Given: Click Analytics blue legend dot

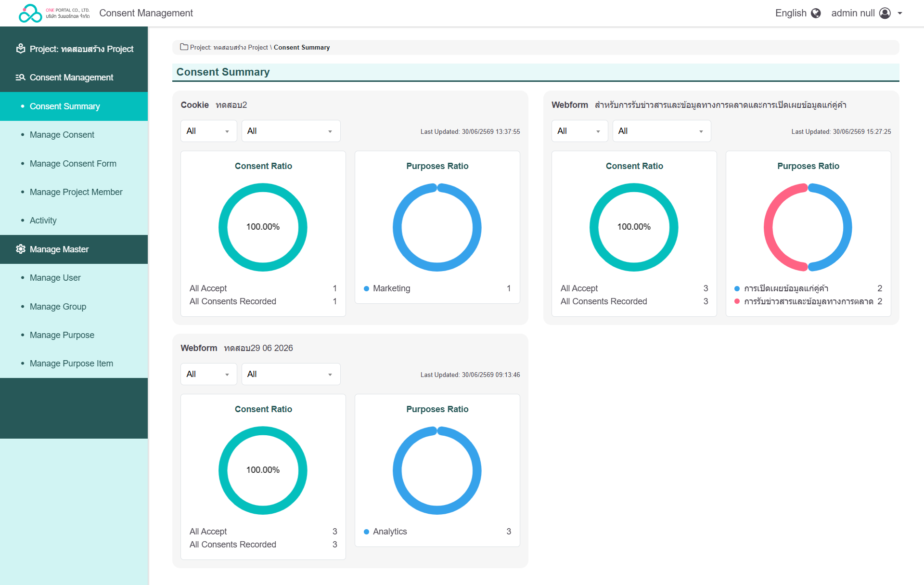Looking at the screenshot, I should (x=366, y=532).
